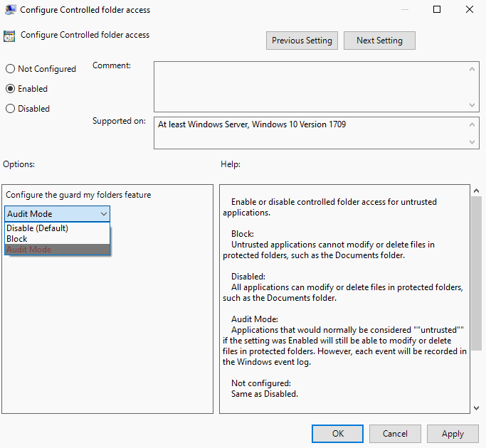
Task: Click 'At least Windows Server' supported text
Action: point(252,124)
